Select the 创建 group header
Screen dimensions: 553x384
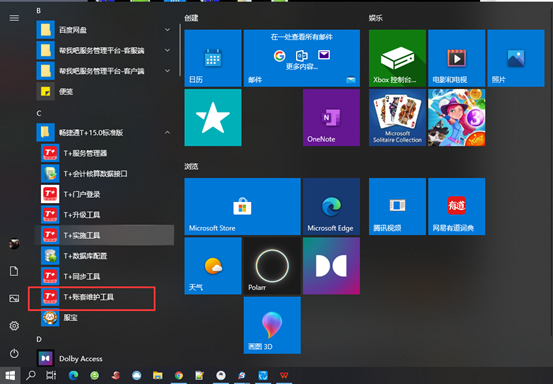pos(191,18)
